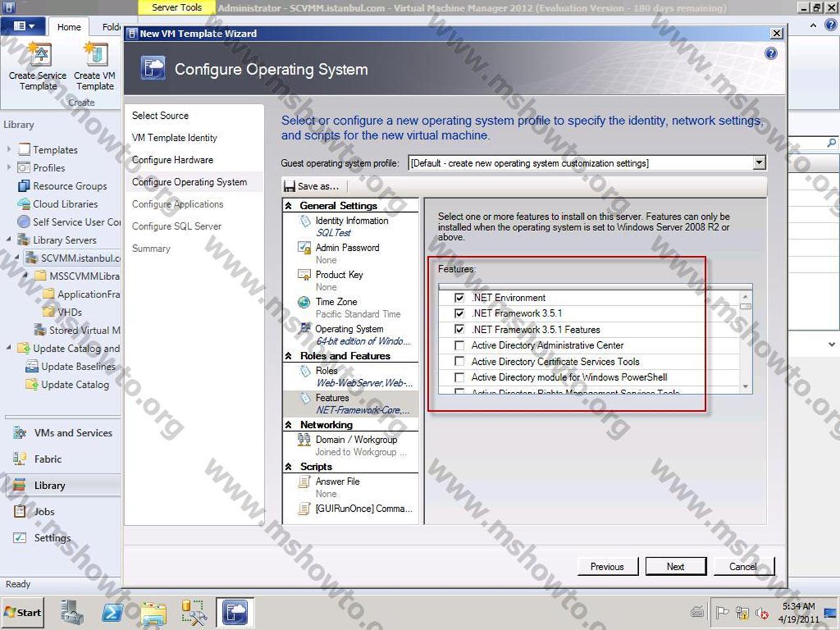Expand Profiles tree node

coord(9,167)
